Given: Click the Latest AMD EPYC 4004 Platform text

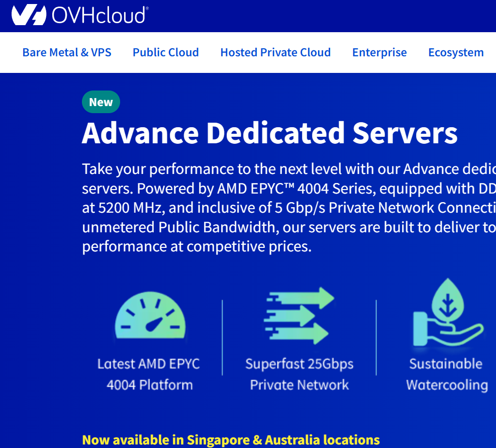Looking at the screenshot, I should pyautogui.click(x=149, y=374).
